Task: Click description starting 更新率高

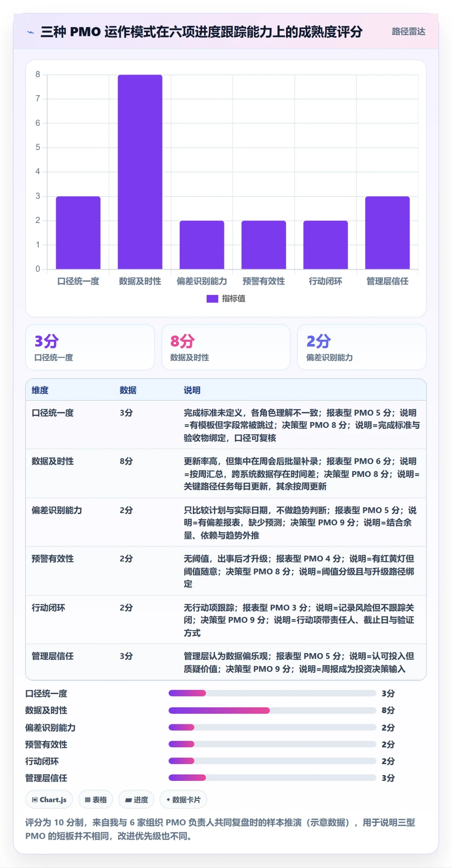Action: 302,474
